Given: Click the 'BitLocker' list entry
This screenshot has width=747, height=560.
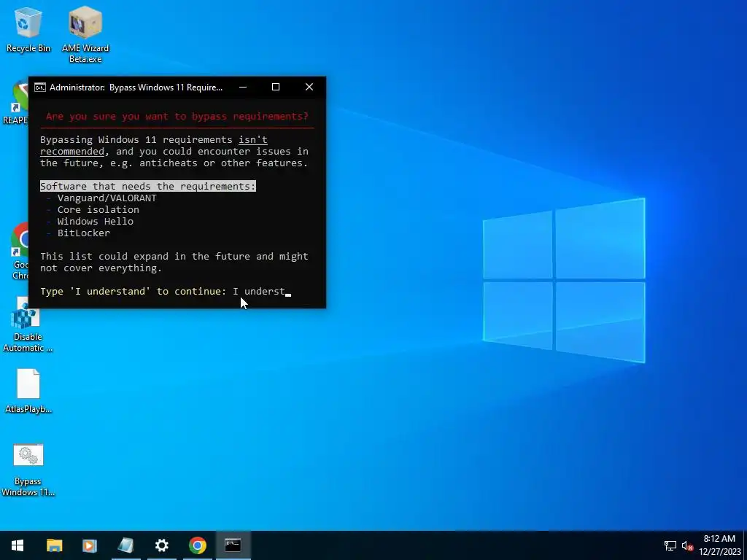Looking at the screenshot, I should (83, 233).
